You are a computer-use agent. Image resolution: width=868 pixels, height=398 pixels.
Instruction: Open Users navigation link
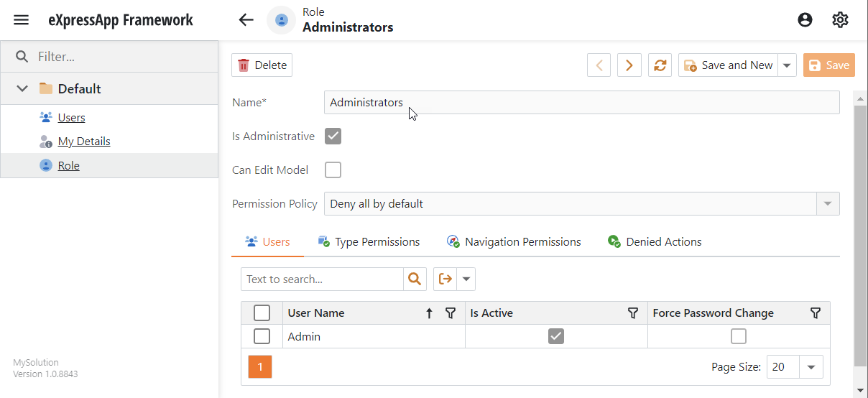(71, 117)
